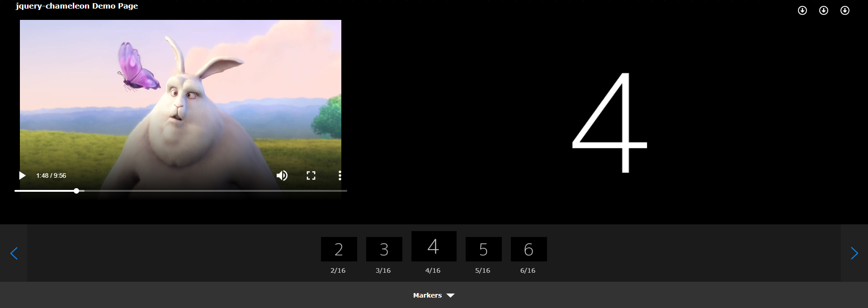This screenshot has width=868, height=308.
Task: Click the Markers dropdown triangle
Action: tap(451, 295)
